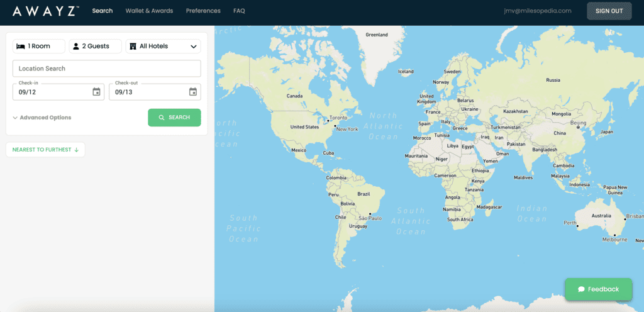The height and width of the screenshot is (312, 644).
Task: Open the All Hotels dropdown
Action: pos(164,46)
